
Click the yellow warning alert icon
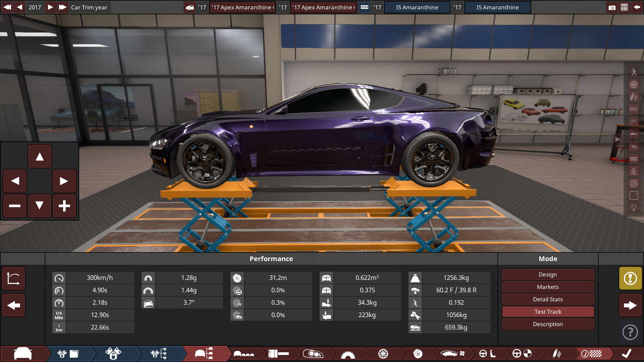coord(630,278)
